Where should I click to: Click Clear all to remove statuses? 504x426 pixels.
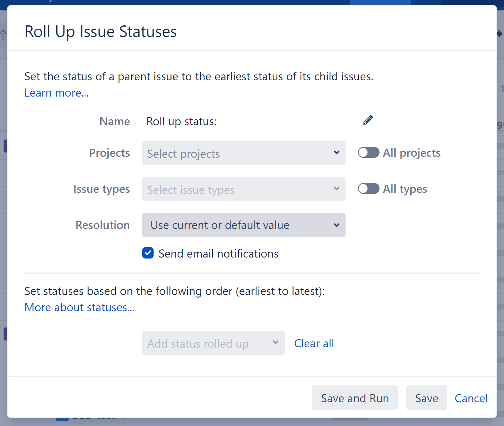pos(314,343)
